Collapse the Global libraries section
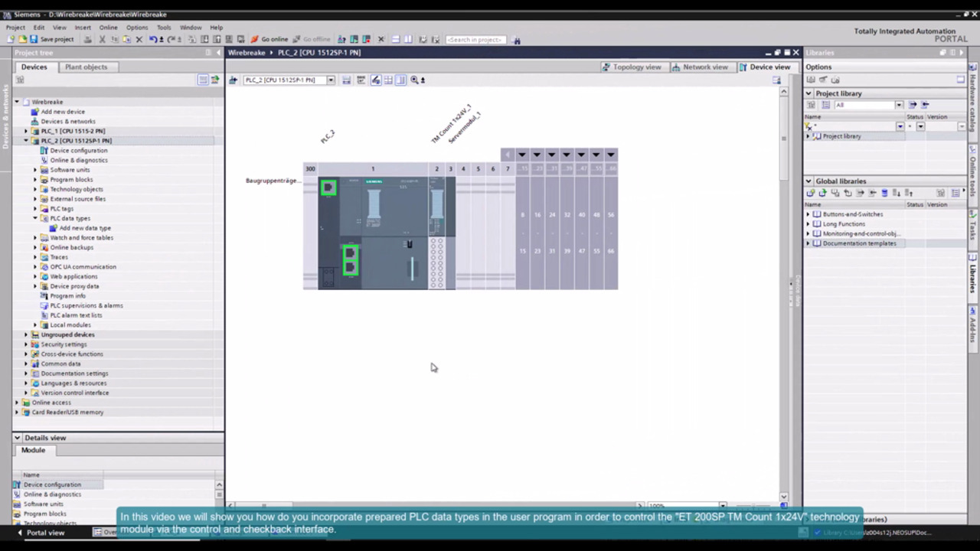This screenshot has height=551, width=980. coord(808,181)
